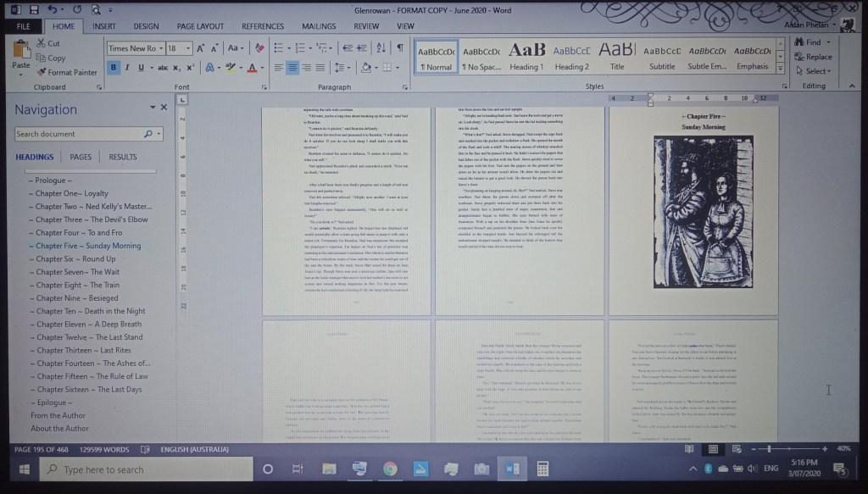Screen dimensions: 868x494
Task: Click the zoom slider in status bar
Action: 770,448
